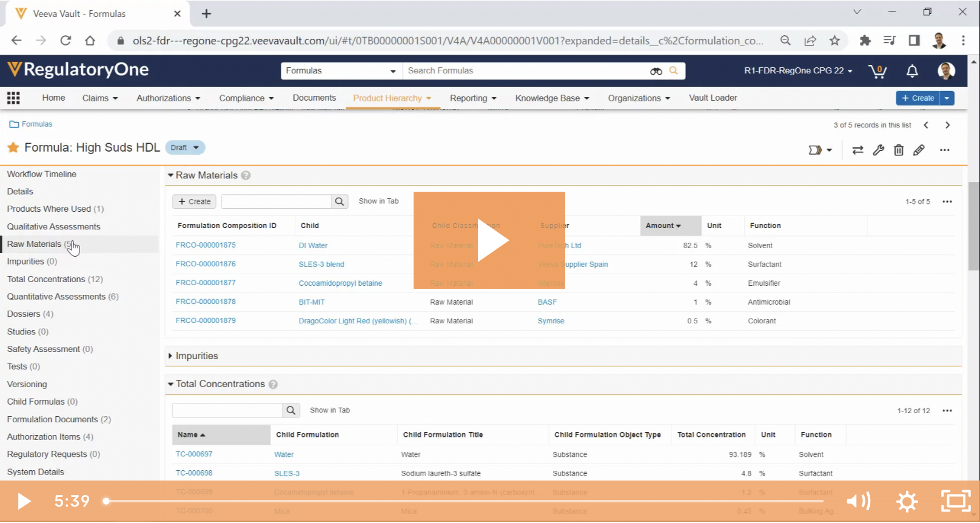
Task: Open the Claims menu
Action: tap(100, 98)
